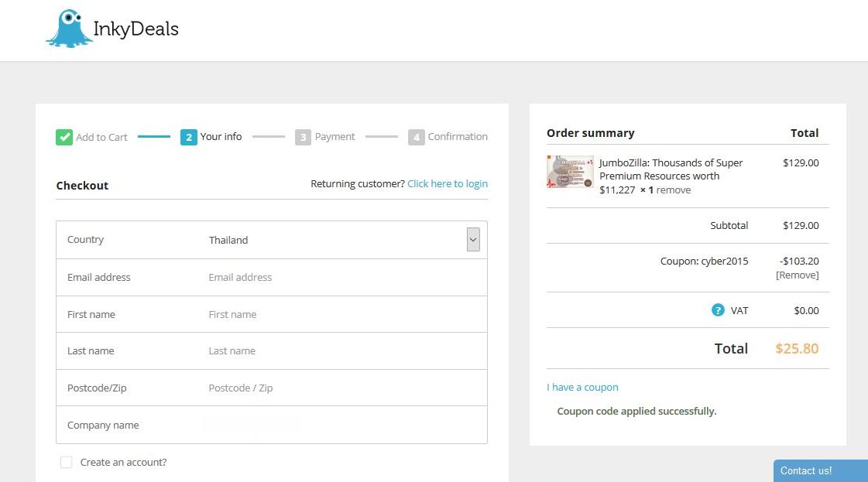This screenshot has height=482, width=868.
Task: Open the Contact us chat button
Action: click(821, 471)
